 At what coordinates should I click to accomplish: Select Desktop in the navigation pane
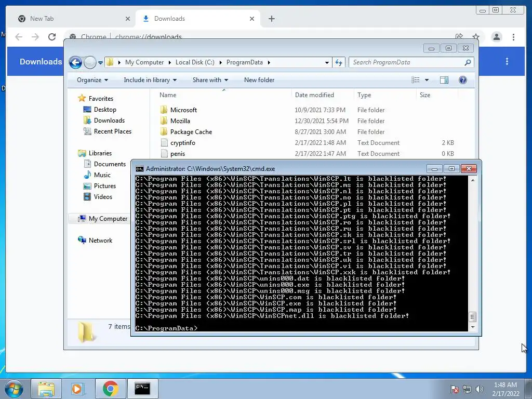(x=105, y=110)
